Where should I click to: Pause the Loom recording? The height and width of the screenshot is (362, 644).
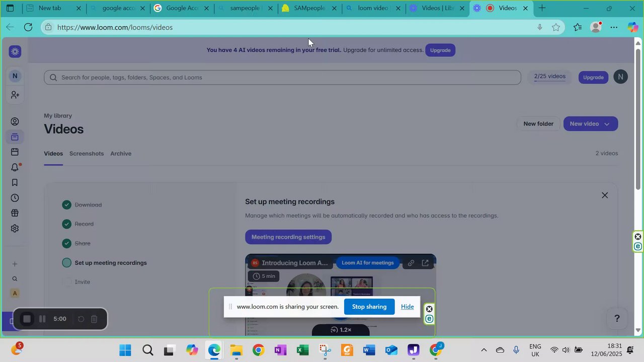click(x=43, y=319)
